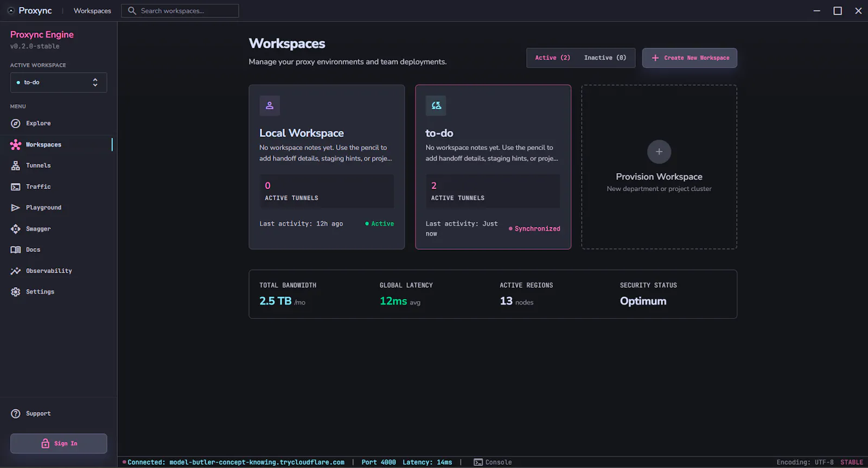The width and height of the screenshot is (868, 468).
Task: Click the Sign In button
Action: click(59, 444)
